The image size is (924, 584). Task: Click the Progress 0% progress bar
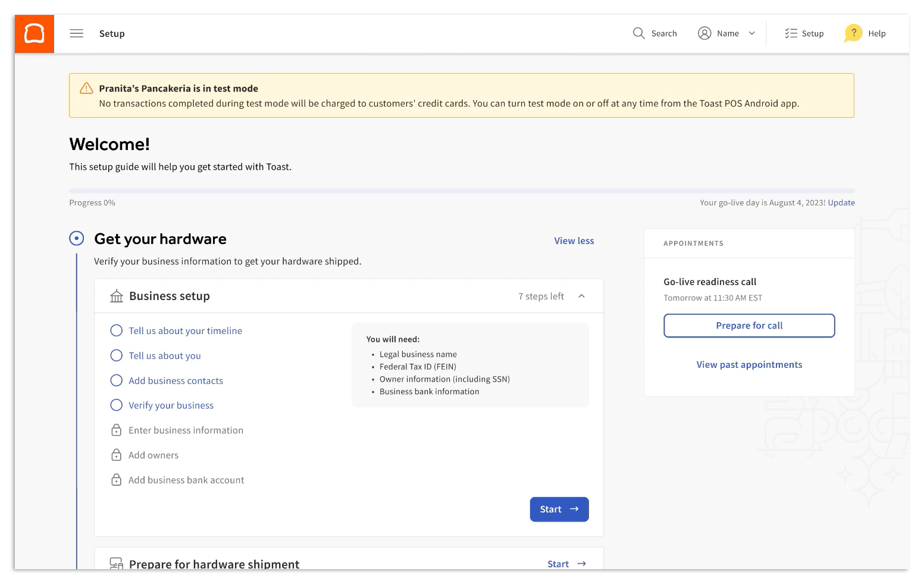coord(462,190)
